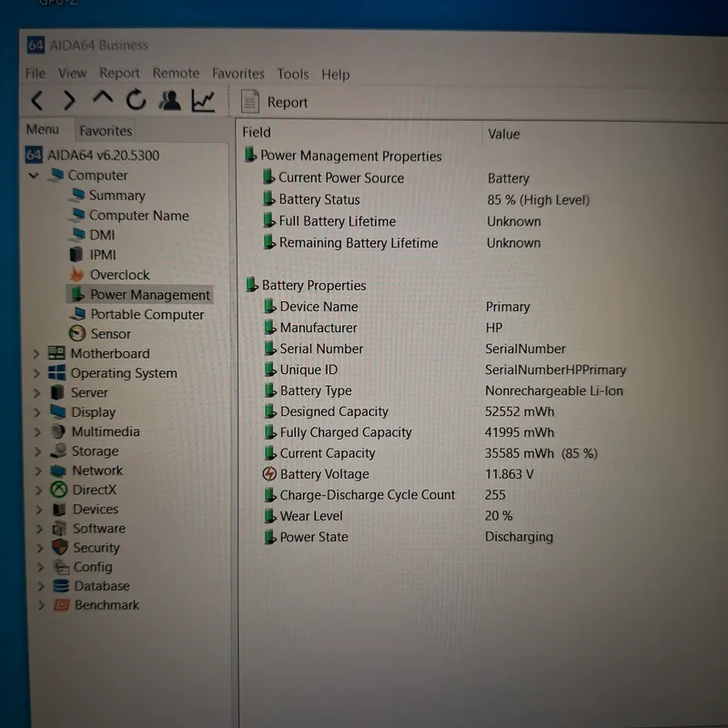The image size is (728, 728).
Task: Click the Config icon in tree
Action: pyautogui.click(x=61, y=567)
